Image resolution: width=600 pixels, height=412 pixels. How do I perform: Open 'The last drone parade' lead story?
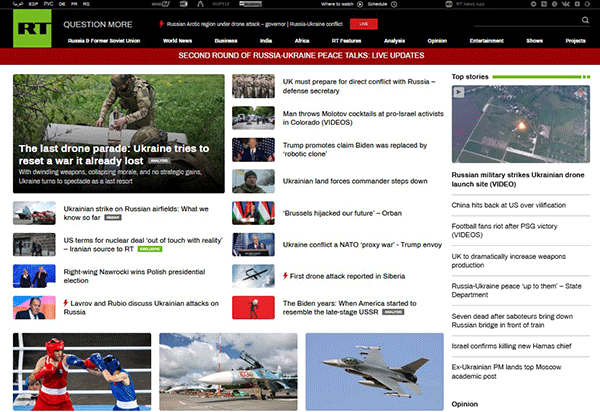coord(119,134)
